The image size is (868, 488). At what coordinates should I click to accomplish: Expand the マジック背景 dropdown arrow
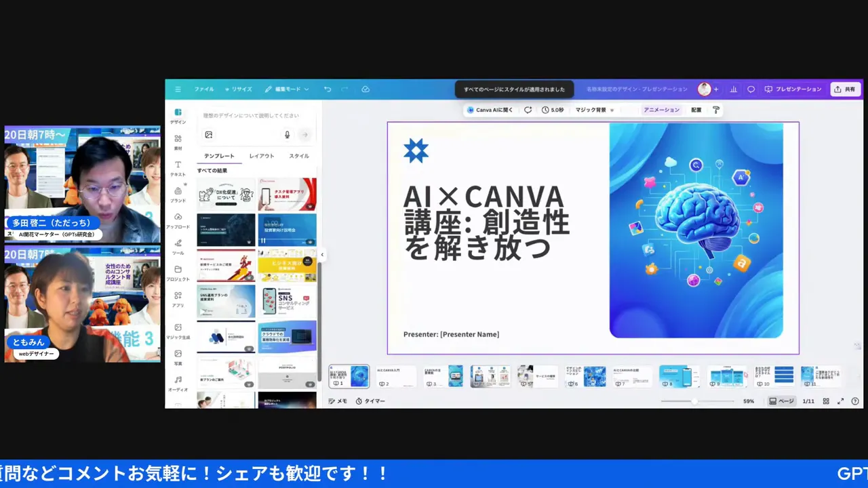[x=612, y=110]
